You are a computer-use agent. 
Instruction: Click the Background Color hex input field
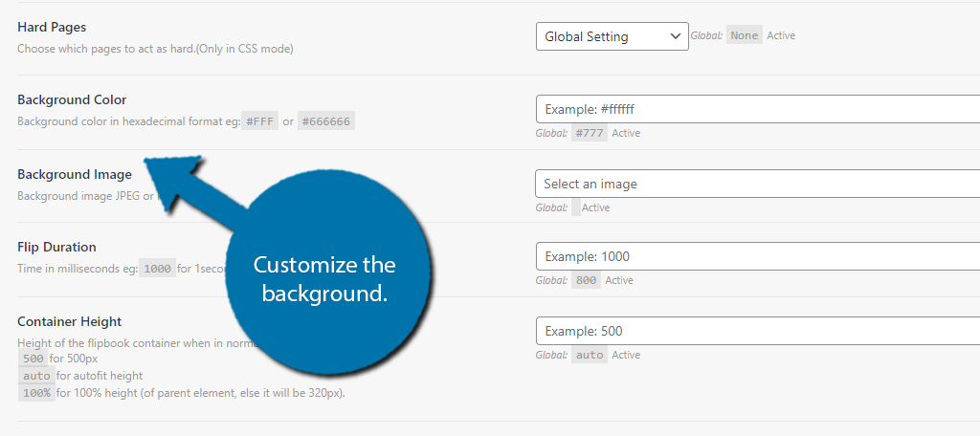758,109
